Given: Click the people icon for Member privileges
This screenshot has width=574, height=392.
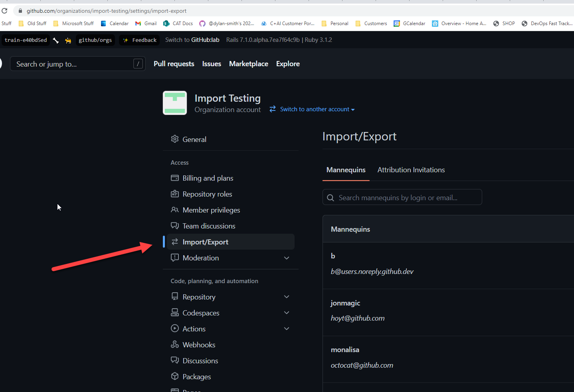Looking at the screenshot, I should click(175, 210).
